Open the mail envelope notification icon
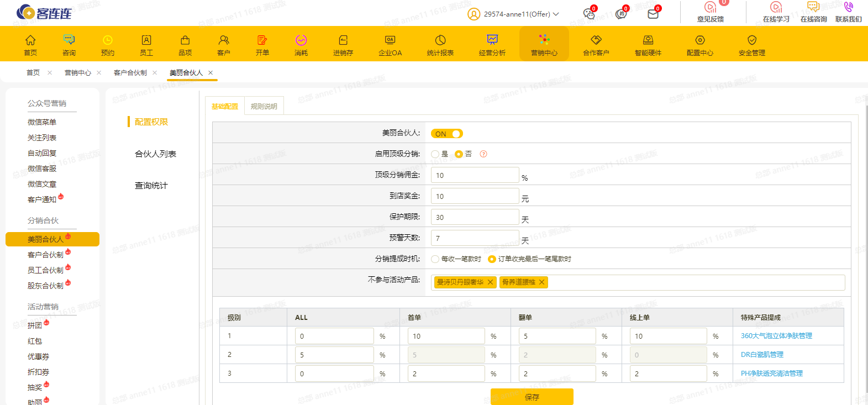 653,14
